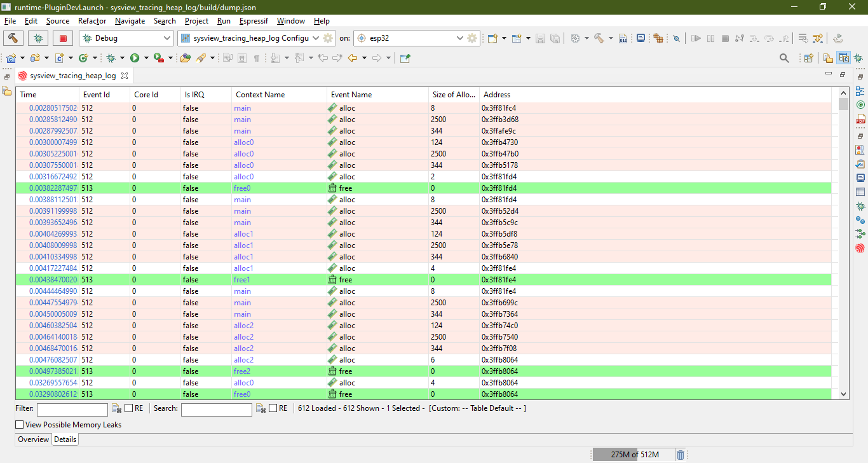Sort by Size of Alloc column header
Viewport: 868px width, 463px height.
(x=453, y=95)
